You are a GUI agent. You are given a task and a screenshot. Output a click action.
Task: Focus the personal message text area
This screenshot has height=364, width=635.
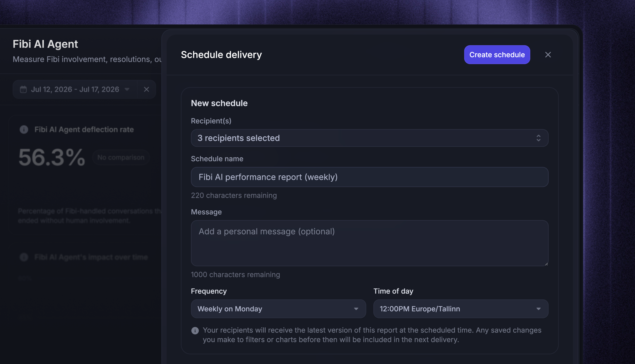pos(370,243)
